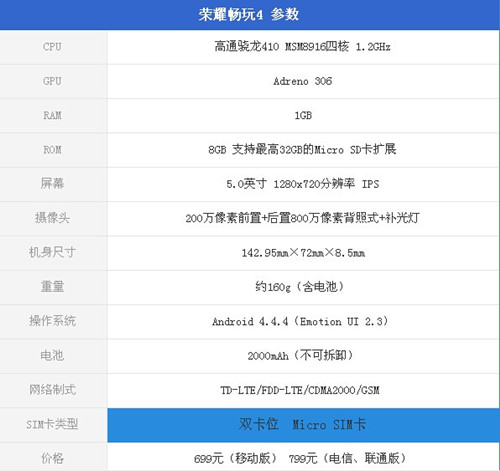
Task: Click the Adreno 306 value cell
Action: [303, 81]
